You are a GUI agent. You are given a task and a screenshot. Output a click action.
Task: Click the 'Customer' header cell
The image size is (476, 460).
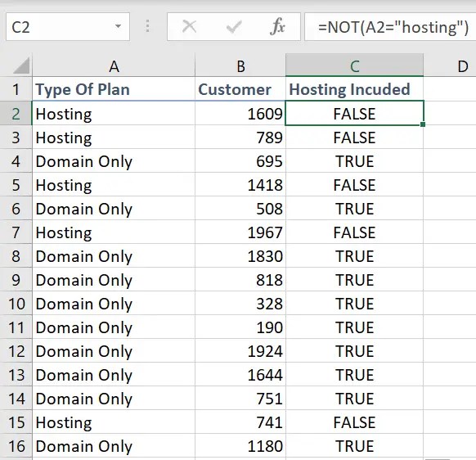(x=240, y=89)
